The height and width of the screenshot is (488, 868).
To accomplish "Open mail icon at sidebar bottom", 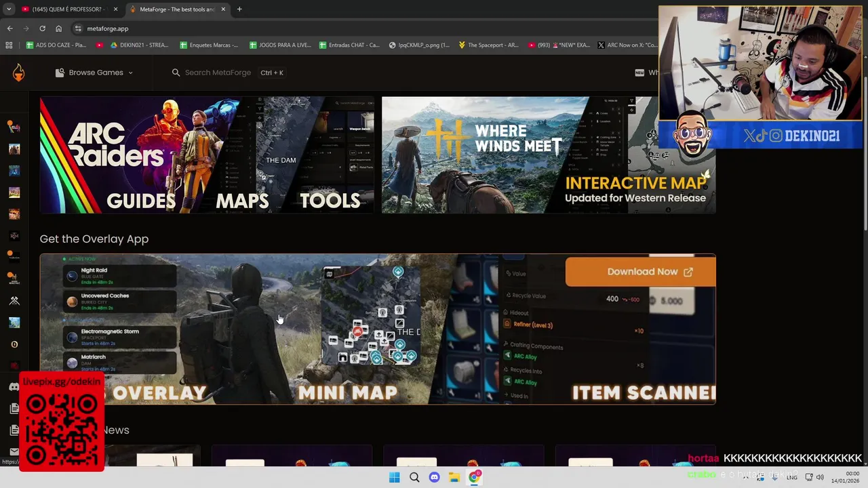I will [x=14, y=451].
